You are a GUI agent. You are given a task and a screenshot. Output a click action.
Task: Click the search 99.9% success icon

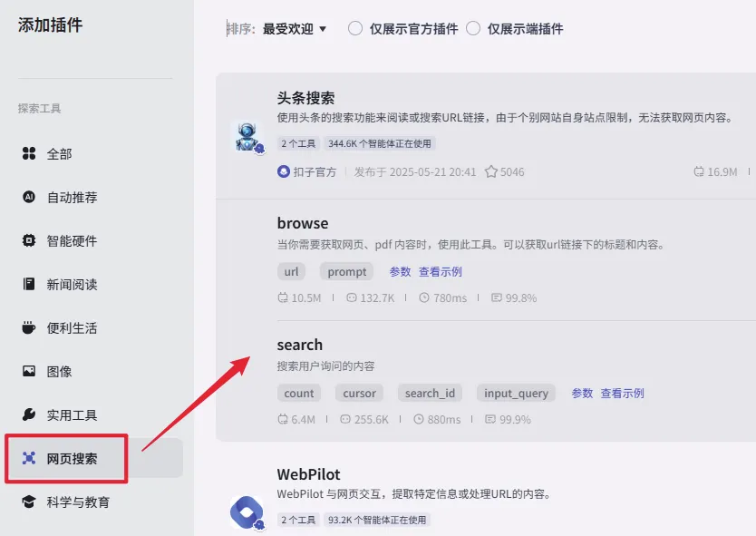click(x=490, y=419)
